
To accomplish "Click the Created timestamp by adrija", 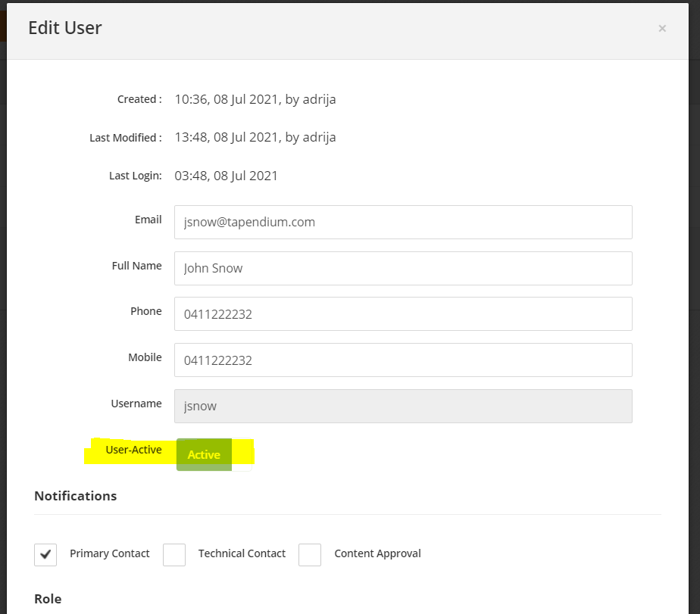I will [255, 99].
